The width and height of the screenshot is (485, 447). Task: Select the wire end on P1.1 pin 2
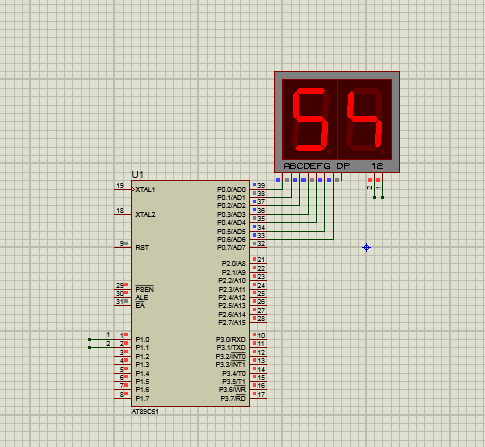coord(89,347)
